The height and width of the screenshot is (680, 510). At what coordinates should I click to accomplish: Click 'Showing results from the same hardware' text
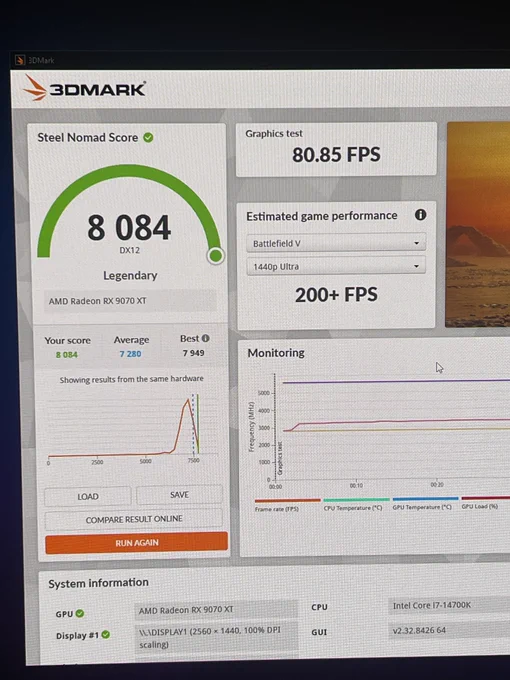[131, 379]
